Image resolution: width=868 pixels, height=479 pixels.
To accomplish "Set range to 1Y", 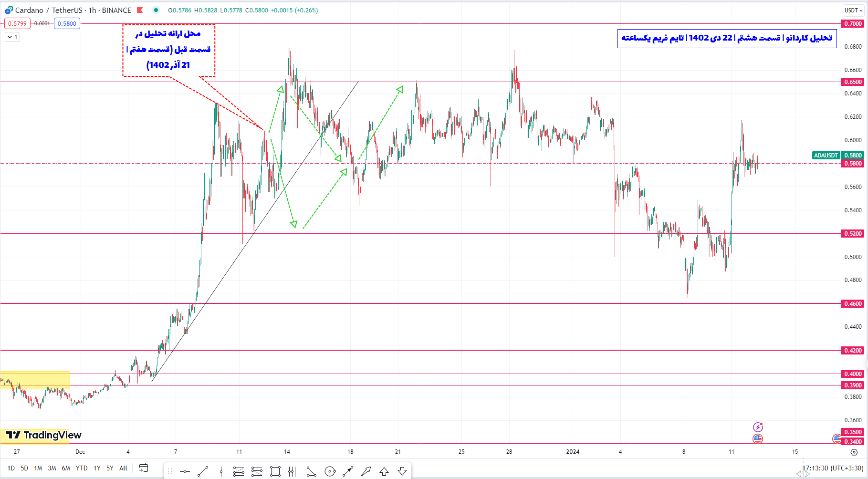I will coord(97,468).
